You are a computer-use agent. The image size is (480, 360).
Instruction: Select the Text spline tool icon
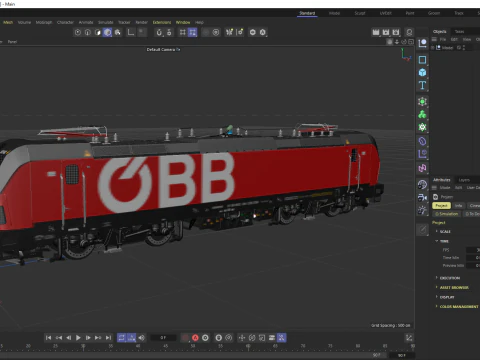422,85
